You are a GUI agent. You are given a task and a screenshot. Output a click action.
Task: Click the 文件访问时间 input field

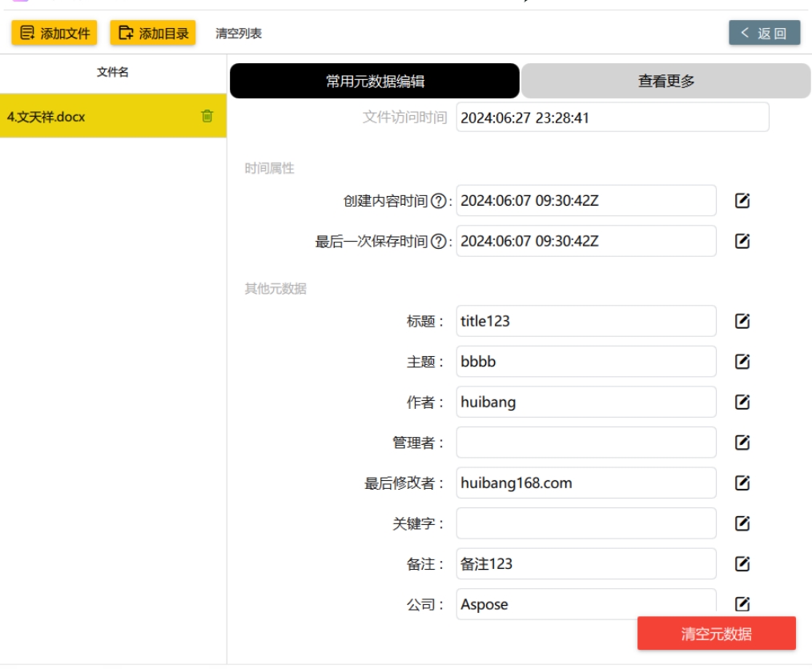(x=613, y=118)
